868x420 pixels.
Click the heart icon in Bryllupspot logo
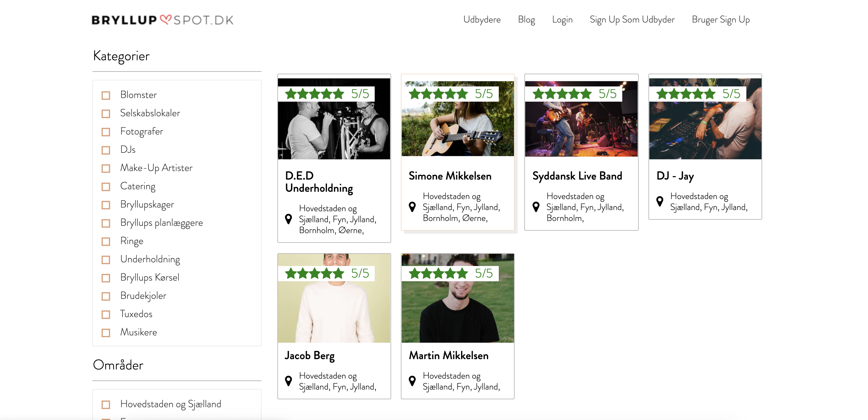coord(165,19)
